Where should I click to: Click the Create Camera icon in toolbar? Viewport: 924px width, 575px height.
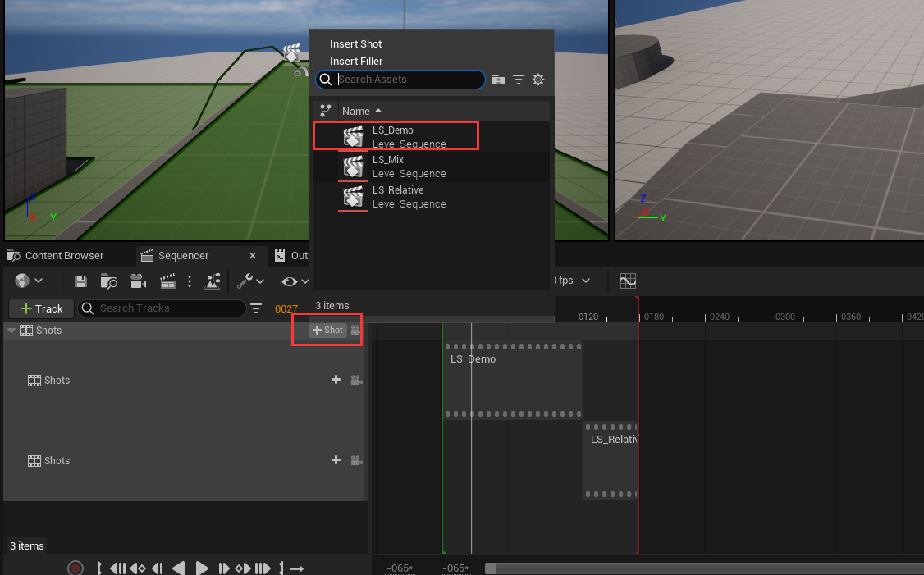click(x=138, y=281)
